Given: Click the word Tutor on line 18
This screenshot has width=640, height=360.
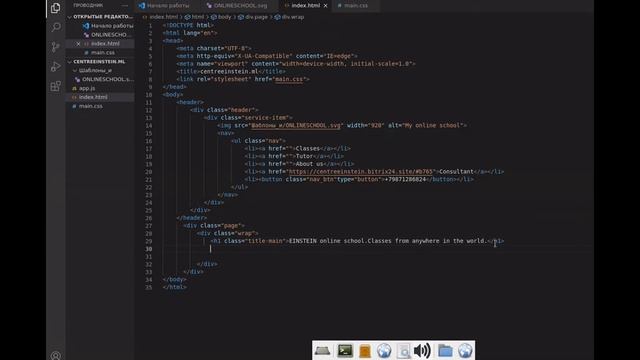Looking at the screenshot, I should click(x=304, y=156).
